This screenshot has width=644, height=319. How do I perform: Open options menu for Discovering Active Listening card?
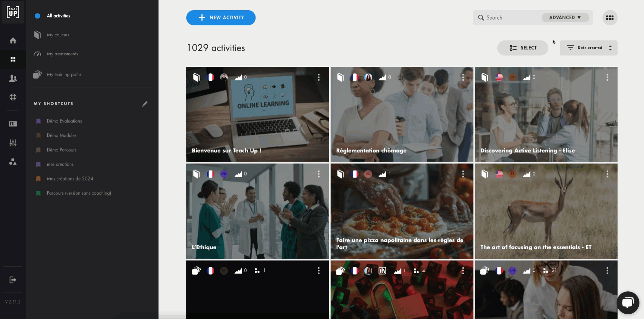pos(607,77)
